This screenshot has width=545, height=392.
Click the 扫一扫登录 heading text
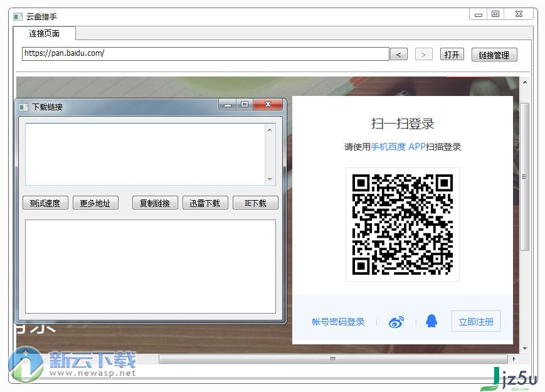click(x=403, y=124)
